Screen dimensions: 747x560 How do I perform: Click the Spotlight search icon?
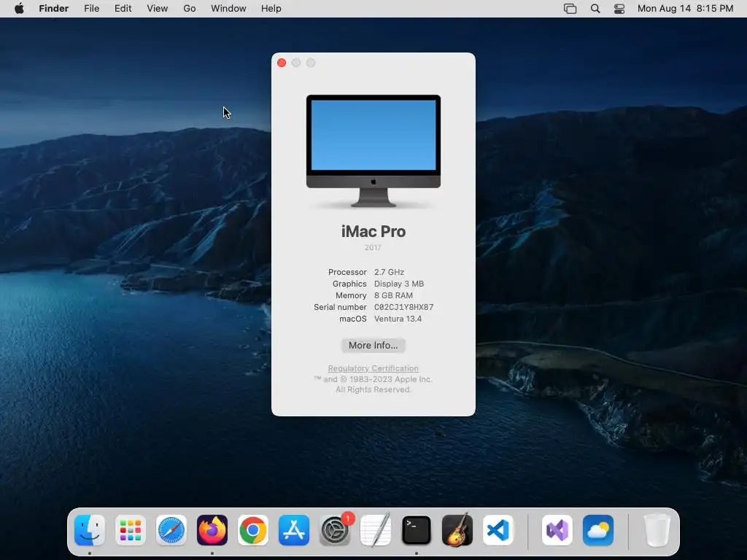[595, 9]
